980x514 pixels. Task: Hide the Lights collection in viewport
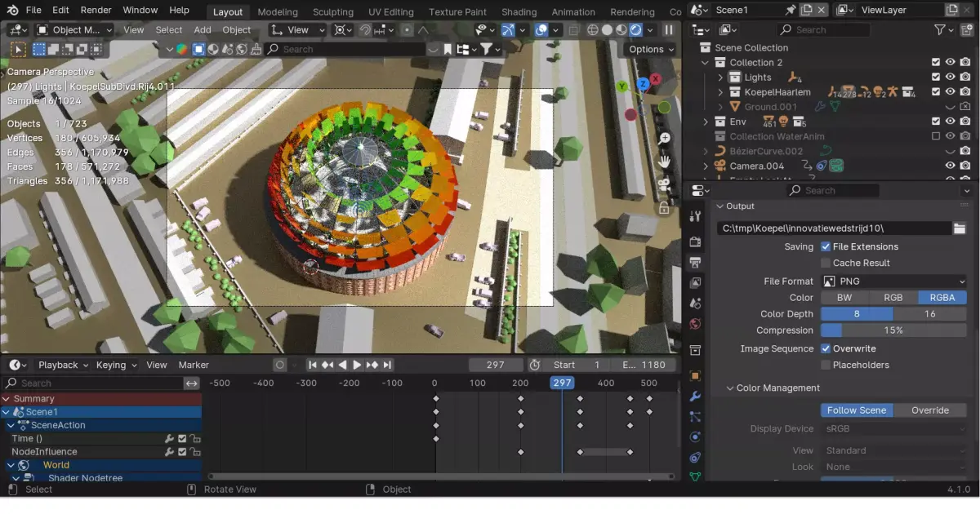(x=951, y=78)
